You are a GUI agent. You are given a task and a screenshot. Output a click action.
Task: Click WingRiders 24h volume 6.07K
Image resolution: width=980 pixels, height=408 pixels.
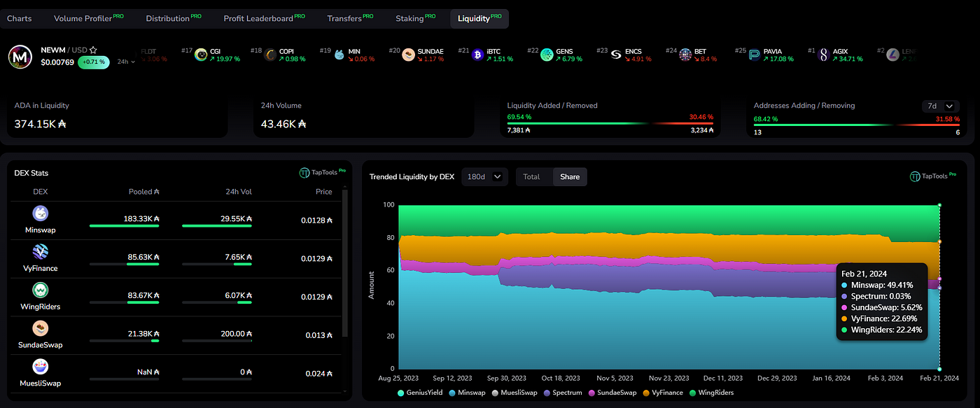tap(238, 295)
